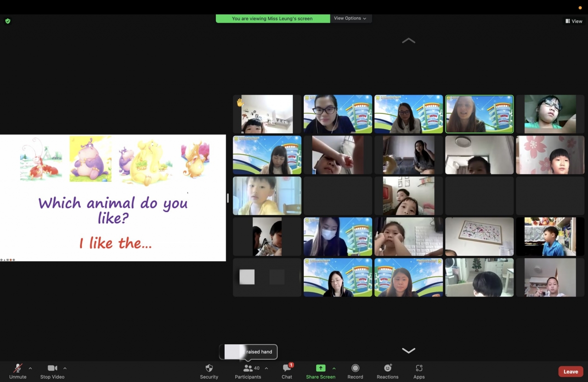This screenshot has width=588, height=382.
Task: Expand arrow next to Participants
Action: coord(266,368)
